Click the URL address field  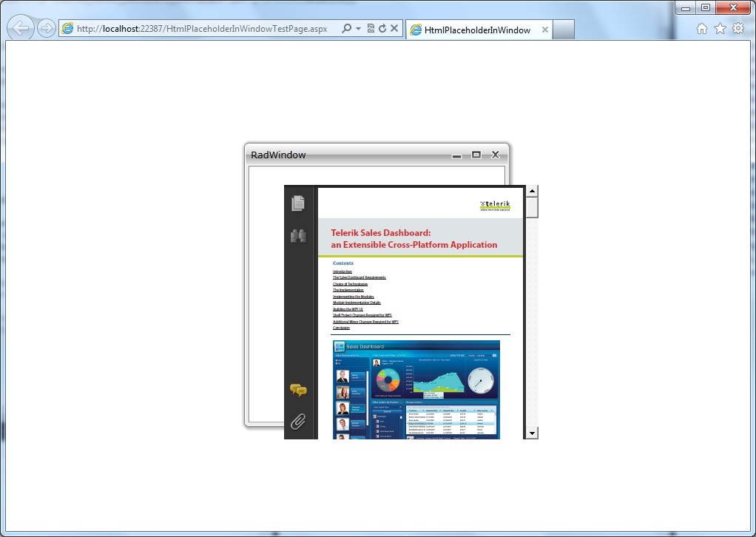[x=201, y=28]
